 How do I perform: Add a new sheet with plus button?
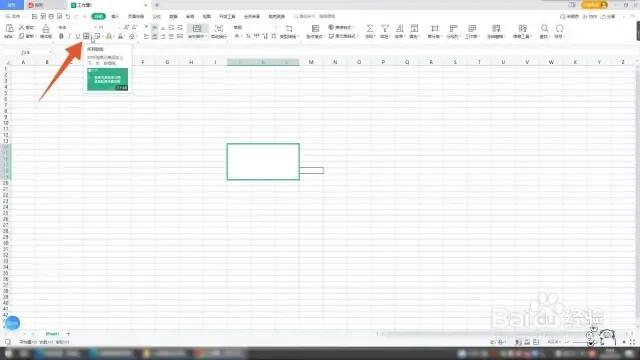[x=68, y=334]
